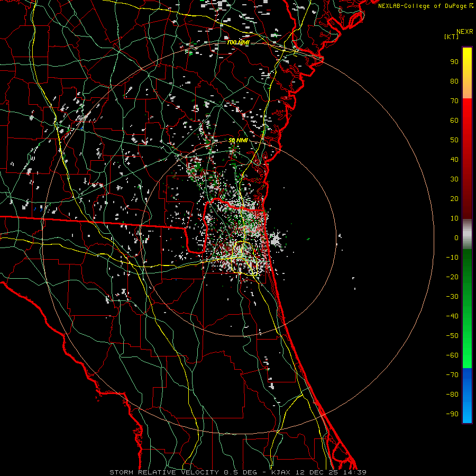Click the positive 40 scale label
The image size is (476, 476).
[x=454, y=159]
